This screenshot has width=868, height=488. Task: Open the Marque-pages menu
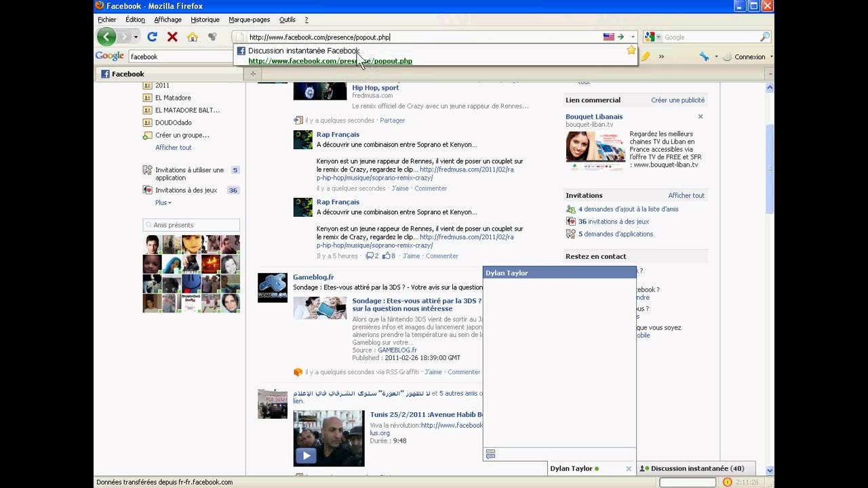pos(249,20)
